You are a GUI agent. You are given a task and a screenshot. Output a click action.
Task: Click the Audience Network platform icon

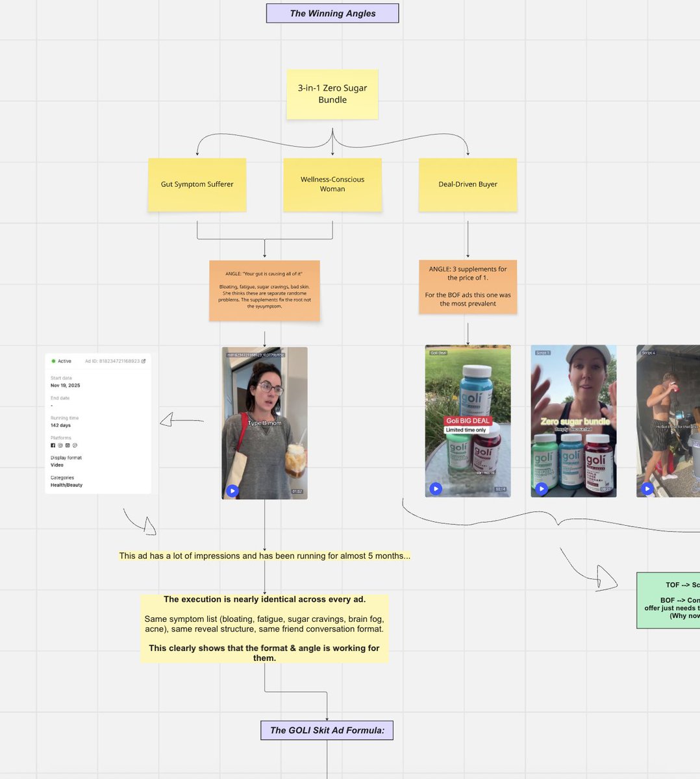(x=68, y=445)
